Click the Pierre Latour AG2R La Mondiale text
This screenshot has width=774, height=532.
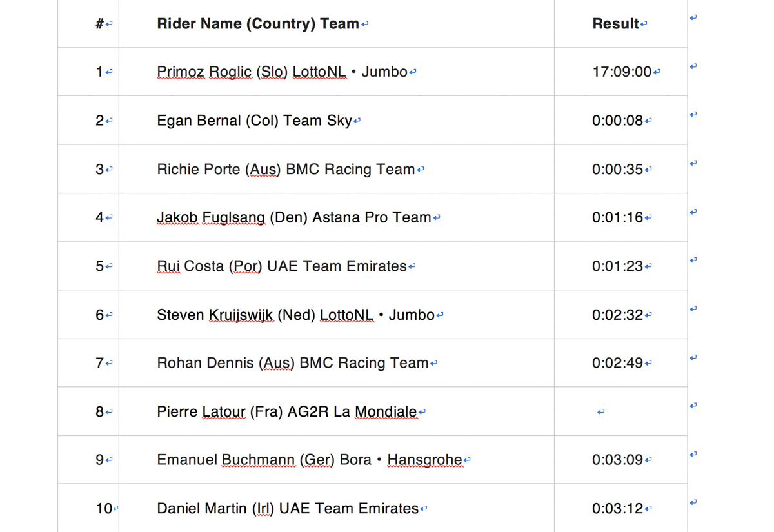click(x=287, y=411)
